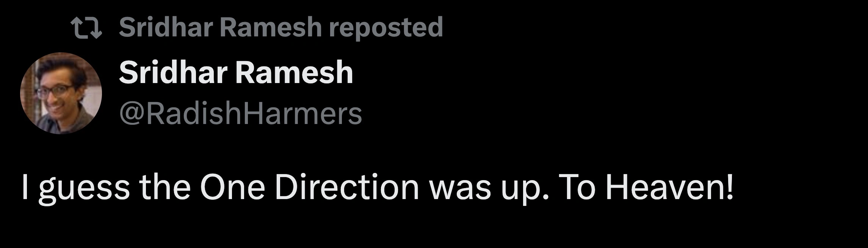This screenshot has height=248, width=868.
Task: Open Sridhar Ramesh's profile picture
Action: pyautogui.click(x=61, y=93)
